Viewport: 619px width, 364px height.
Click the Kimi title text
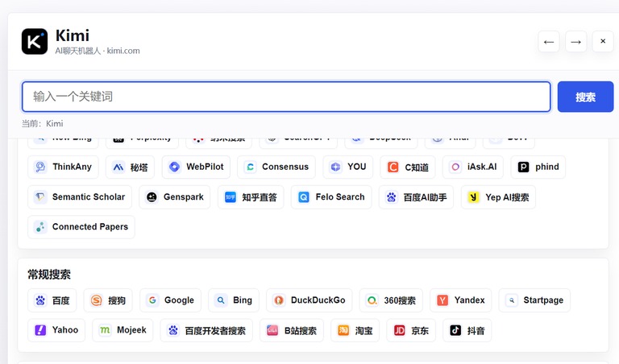(73, 35)
